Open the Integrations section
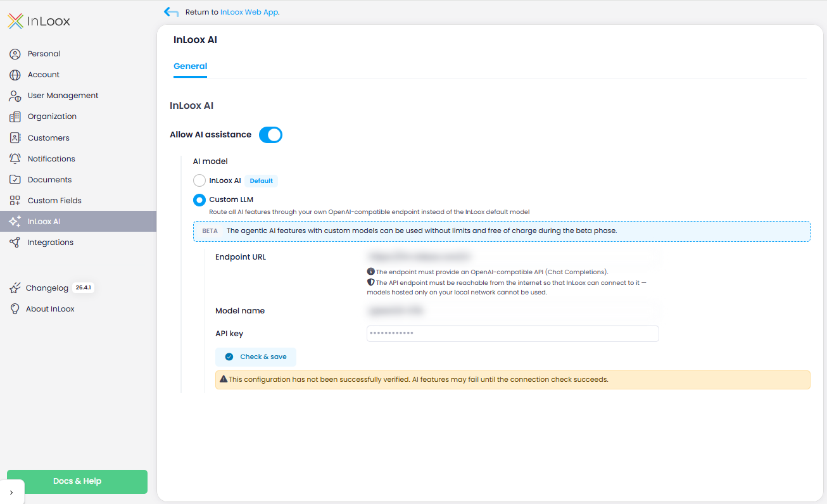Screen dimensions: 827x504 tap(78, 243)
